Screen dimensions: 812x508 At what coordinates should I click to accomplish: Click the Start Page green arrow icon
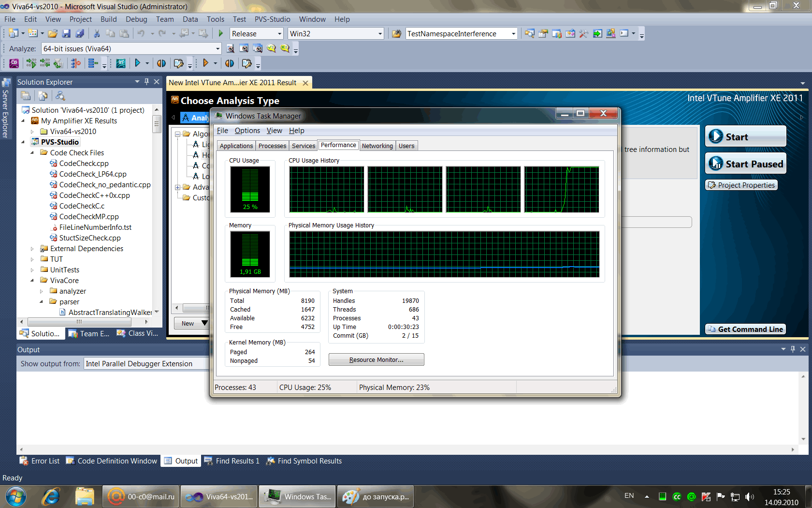(x=597, y=33)
